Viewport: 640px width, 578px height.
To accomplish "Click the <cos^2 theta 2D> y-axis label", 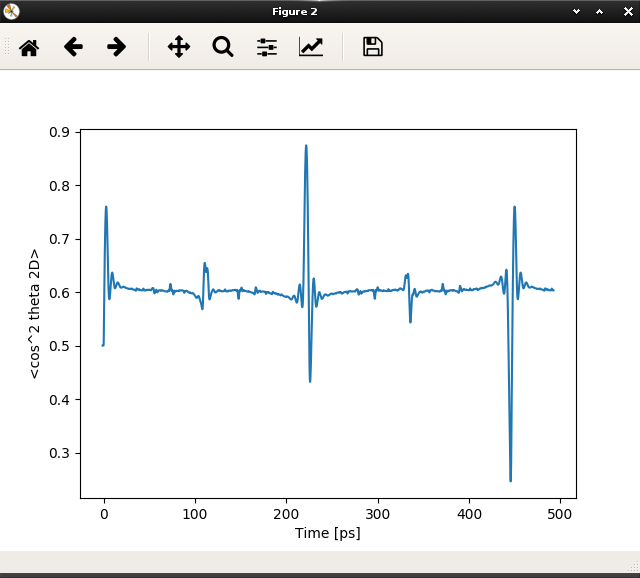I will [35, 313].
